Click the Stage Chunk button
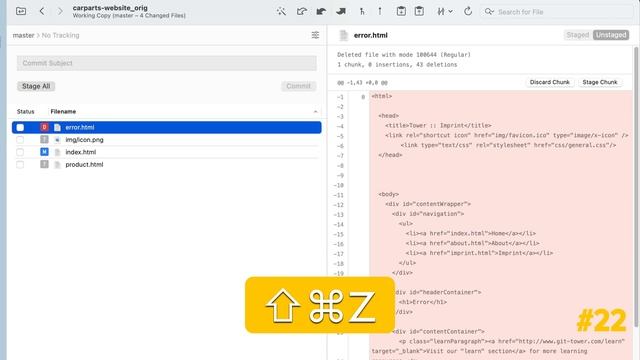The width and height of the screenshot is (640, 360). 600,82
